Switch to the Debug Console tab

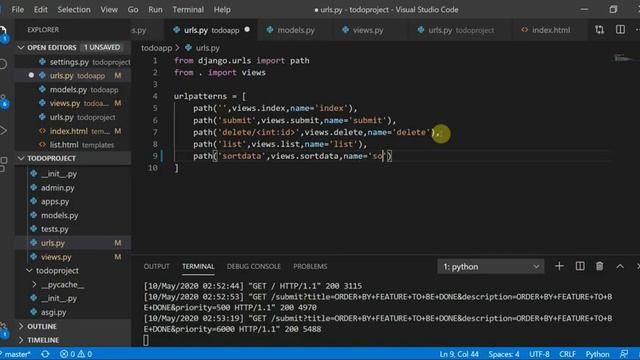click(x=253, y=267)
